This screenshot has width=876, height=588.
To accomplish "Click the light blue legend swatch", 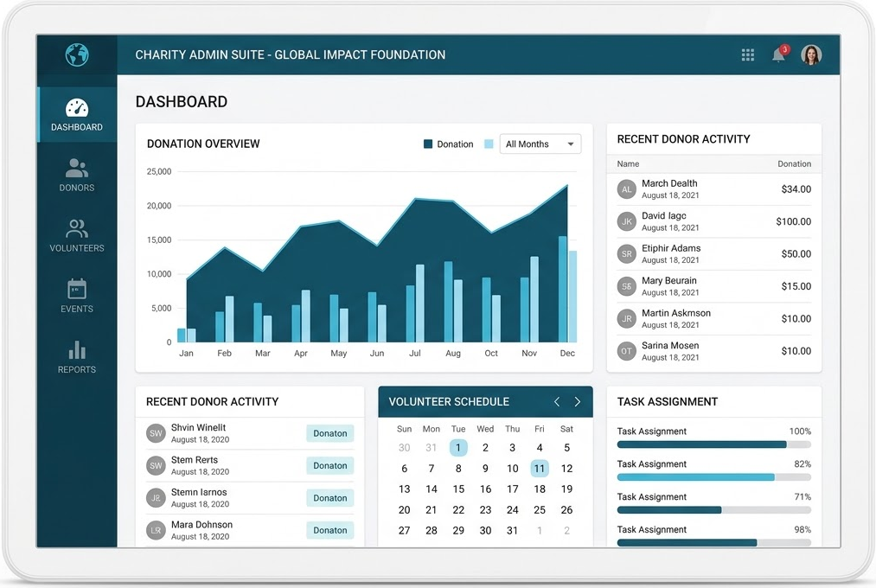I will tap(489, 144).
